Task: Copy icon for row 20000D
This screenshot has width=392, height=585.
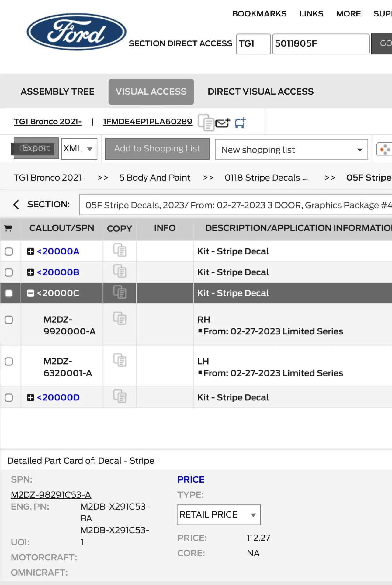Action: 120,396
